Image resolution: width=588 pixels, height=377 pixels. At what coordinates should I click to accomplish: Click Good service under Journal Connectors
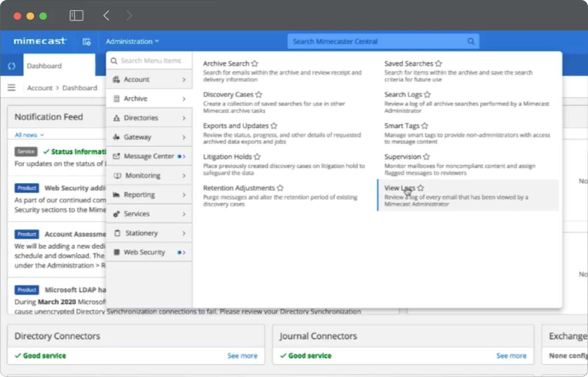[310, 356]
